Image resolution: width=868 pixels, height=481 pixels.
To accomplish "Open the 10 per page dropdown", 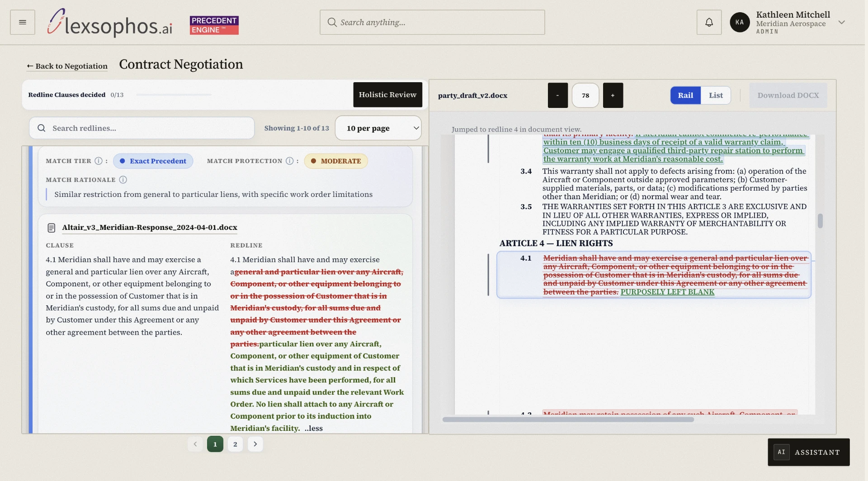I will pos(378,128).
